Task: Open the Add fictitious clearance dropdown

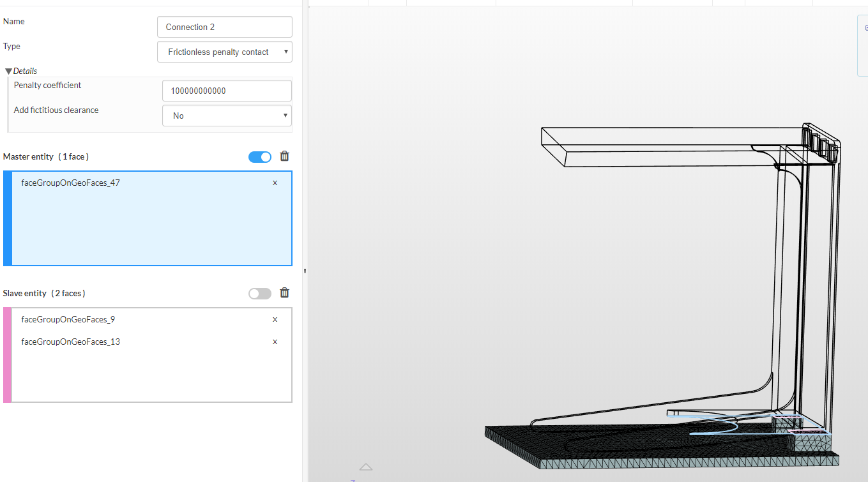Action: point(227,116)
